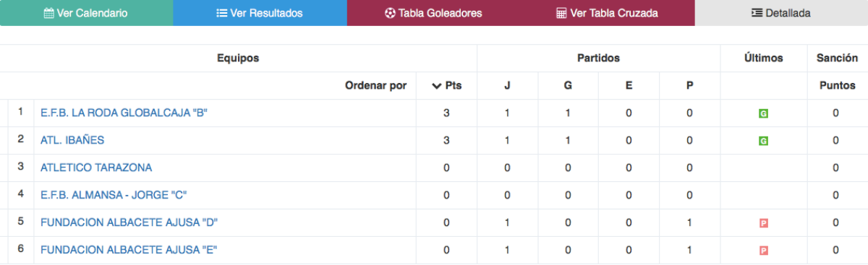Click the green G badge for Atl. Ibañes
The image size is (868, 265).
(x=763, y=141)
